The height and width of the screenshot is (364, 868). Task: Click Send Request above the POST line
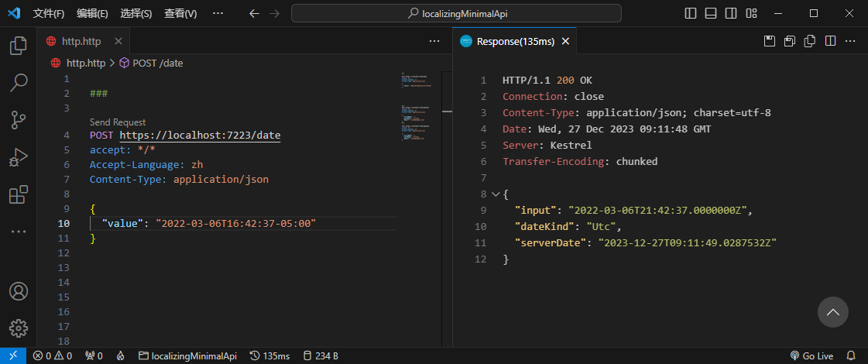click(118, 122)
